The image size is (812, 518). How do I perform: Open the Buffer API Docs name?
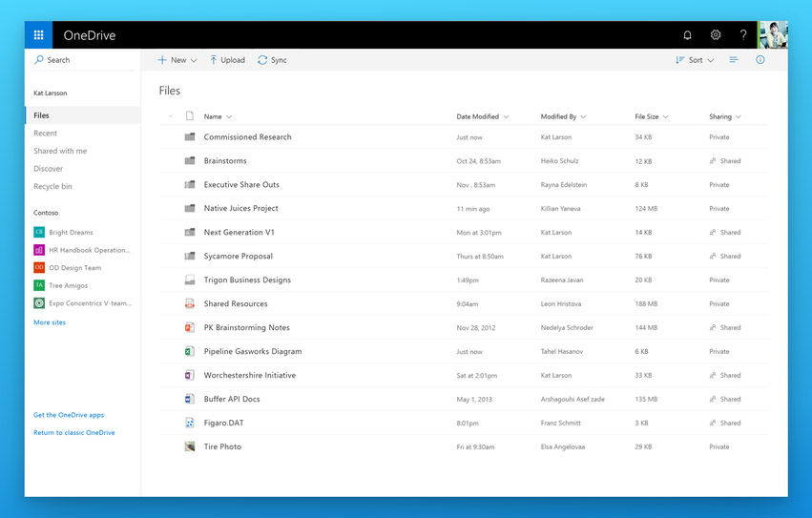(232, 399)
